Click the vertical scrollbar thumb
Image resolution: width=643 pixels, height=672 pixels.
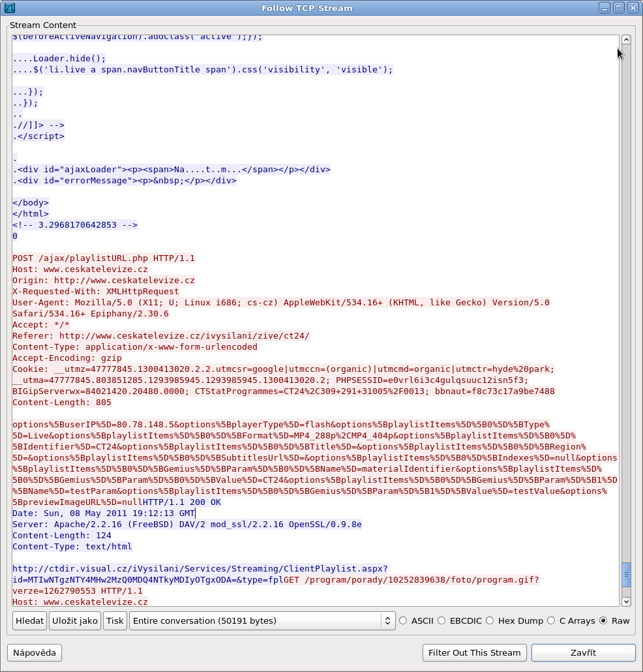(626, 574)
